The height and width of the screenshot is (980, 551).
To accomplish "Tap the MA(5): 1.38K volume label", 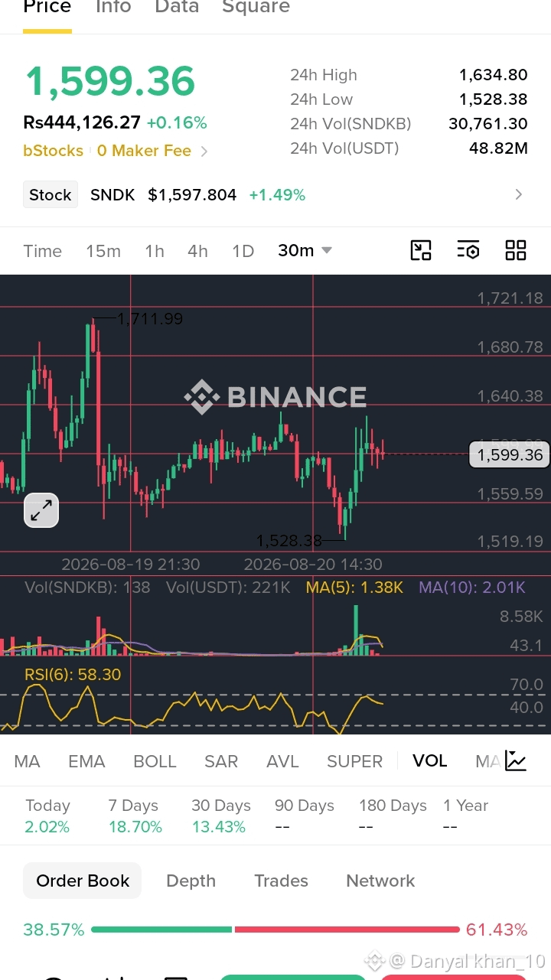I will tap(354, 588).
